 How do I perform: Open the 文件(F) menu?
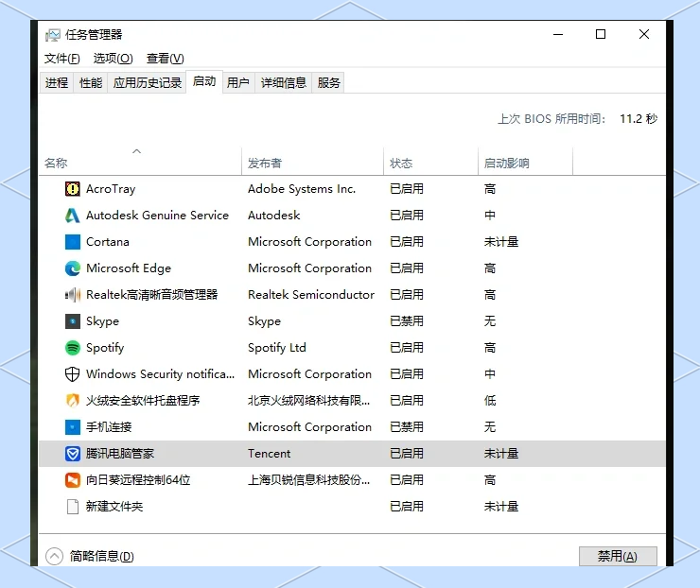tap(61, 59)
